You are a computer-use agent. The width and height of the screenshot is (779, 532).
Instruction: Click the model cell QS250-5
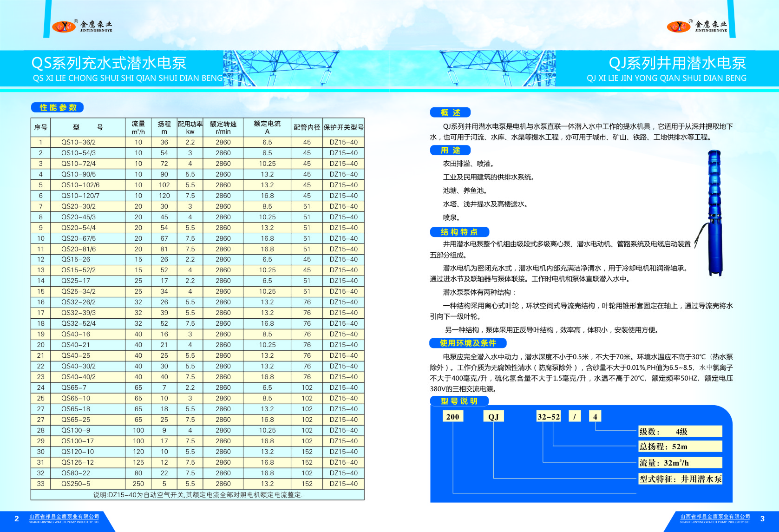pos(88,484)
